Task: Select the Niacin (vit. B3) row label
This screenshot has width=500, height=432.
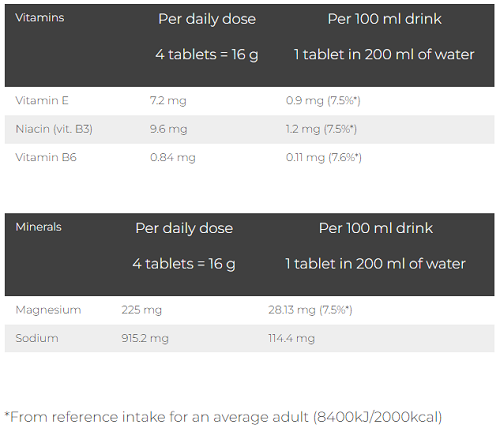Action: point(54,129)
